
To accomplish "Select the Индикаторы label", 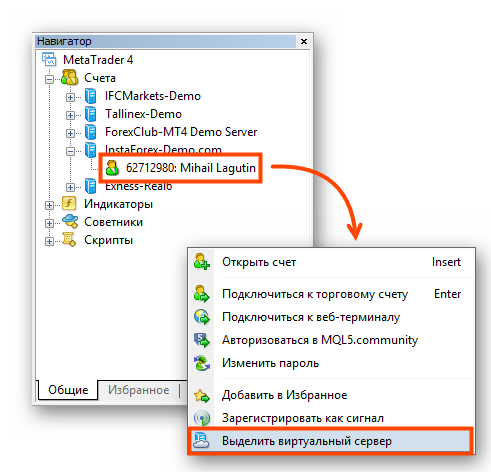I will point(118,204).
